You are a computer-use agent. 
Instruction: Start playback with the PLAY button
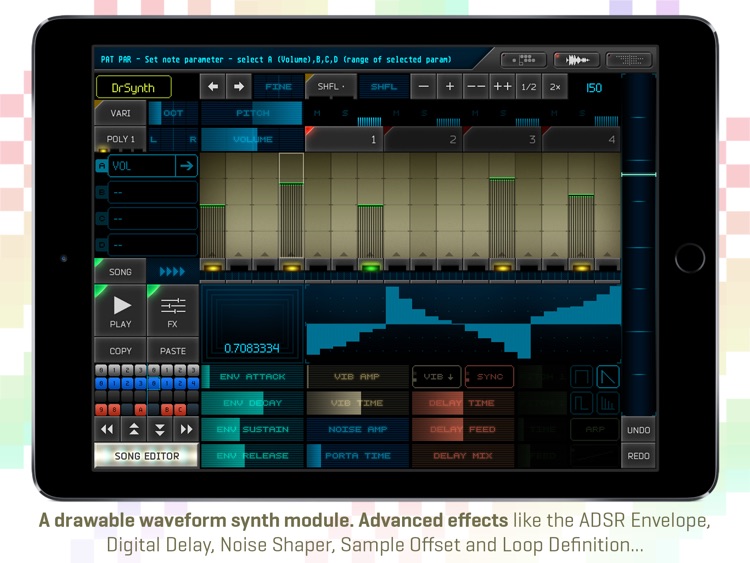click(x=121, y=310)
